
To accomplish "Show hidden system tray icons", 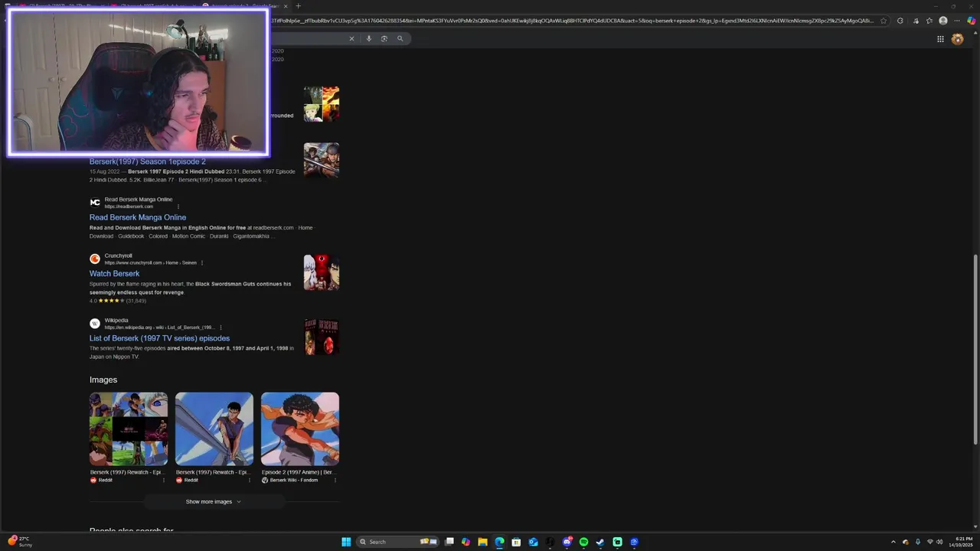I will click(893, 542).
